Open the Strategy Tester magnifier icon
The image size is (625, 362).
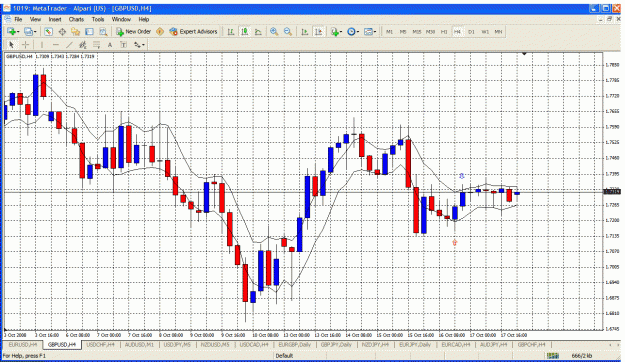coord(103,31)
